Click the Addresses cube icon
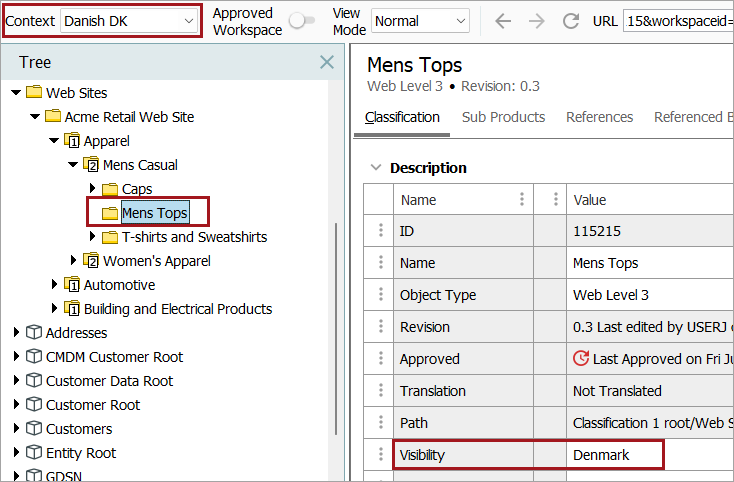This screenshot has height=482, width=734. pos(34,333)
